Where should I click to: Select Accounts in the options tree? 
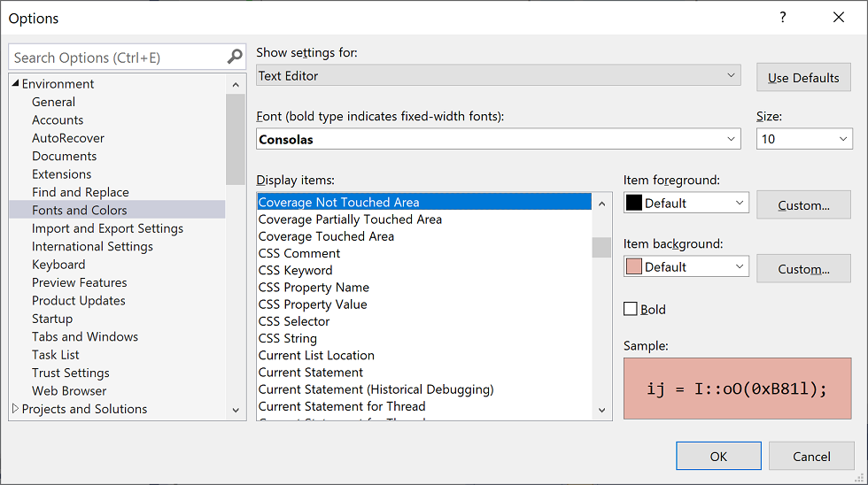(x=58, y=120)
